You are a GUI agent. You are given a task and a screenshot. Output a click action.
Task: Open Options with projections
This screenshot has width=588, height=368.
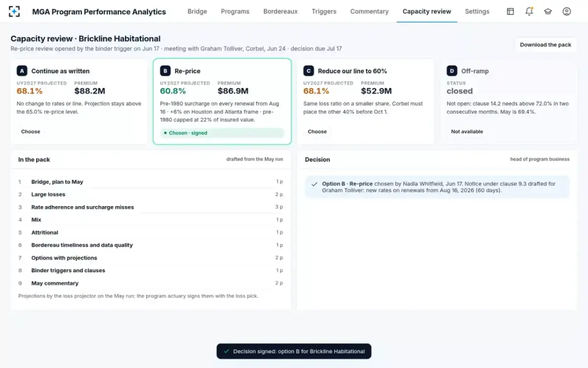pos(150,258)
